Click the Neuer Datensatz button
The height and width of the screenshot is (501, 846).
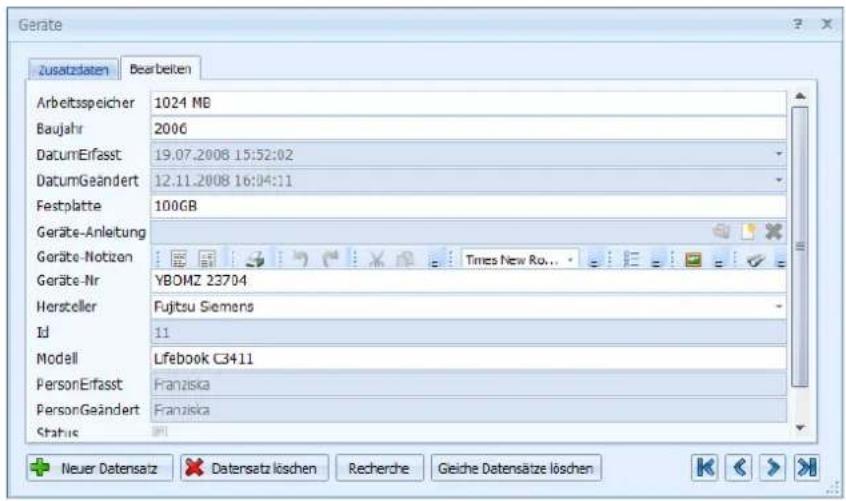click(99, 468)
